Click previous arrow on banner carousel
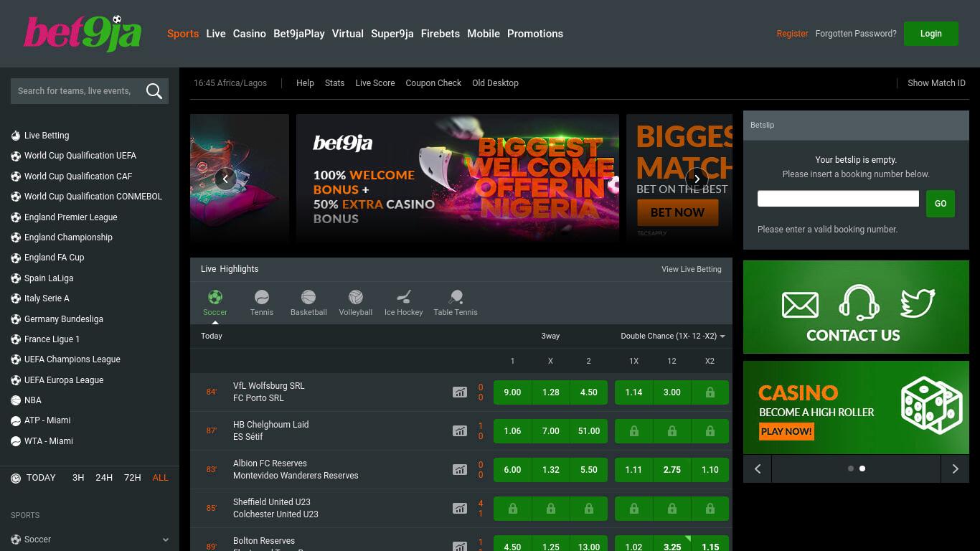Viewport: 980px width, 551px height. point(225,179)
